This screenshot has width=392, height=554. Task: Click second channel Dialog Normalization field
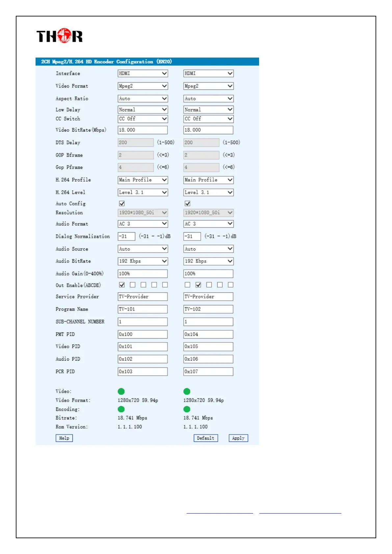[192, 236]
